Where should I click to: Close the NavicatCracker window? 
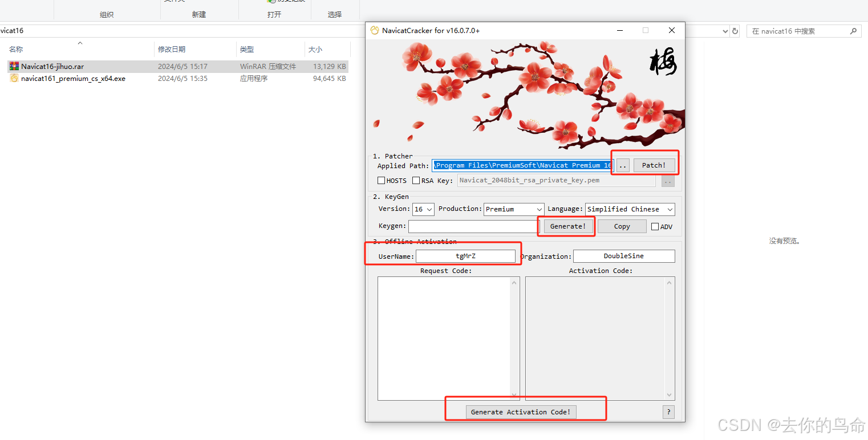672,30
